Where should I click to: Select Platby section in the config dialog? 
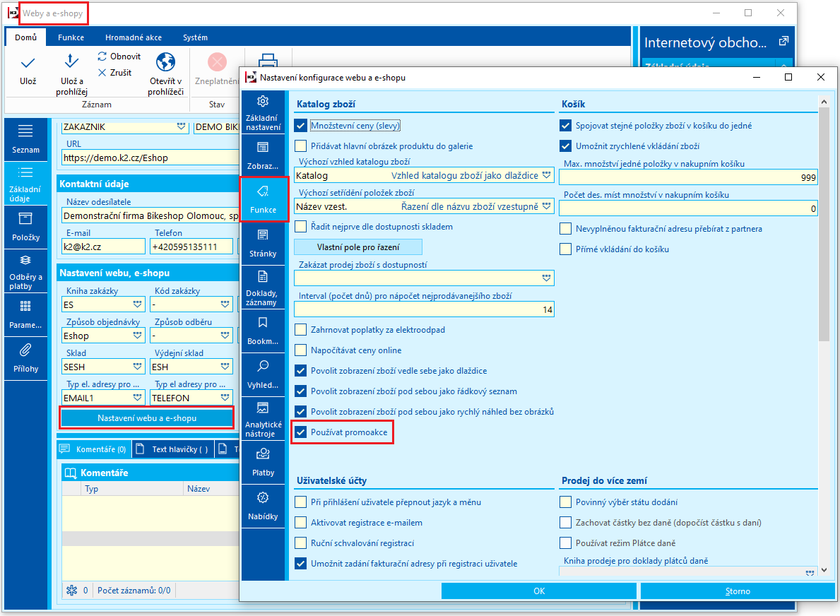[263, 462]
